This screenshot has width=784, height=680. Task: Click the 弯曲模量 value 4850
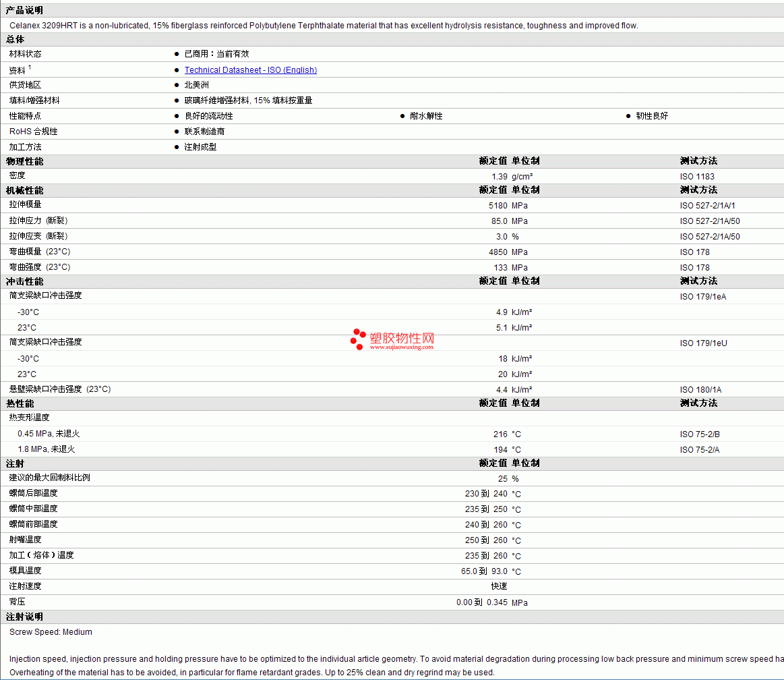pos(498,252)
